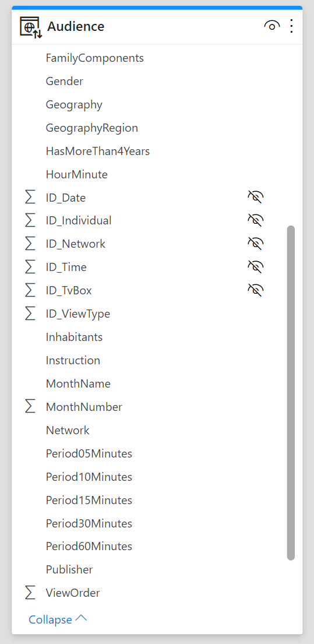Toggle the Audience table visibility eye icon
The image size is (314, 644).
[x=271, y=26]
